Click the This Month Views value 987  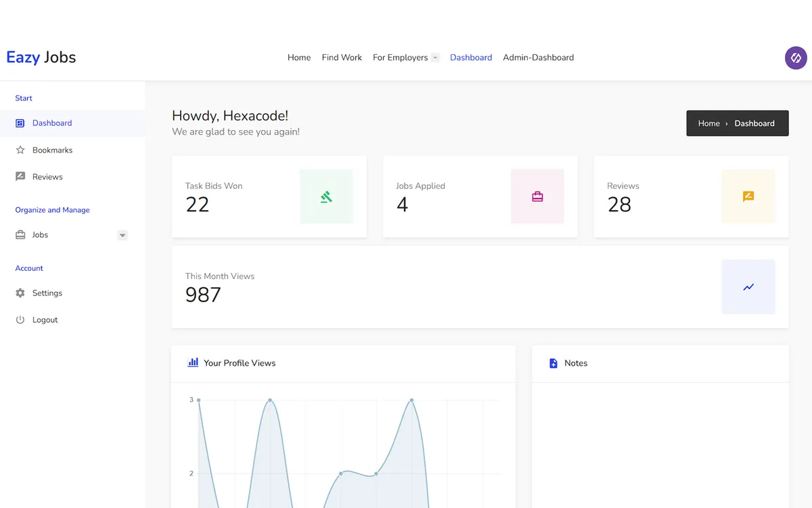tap(203, 295)
